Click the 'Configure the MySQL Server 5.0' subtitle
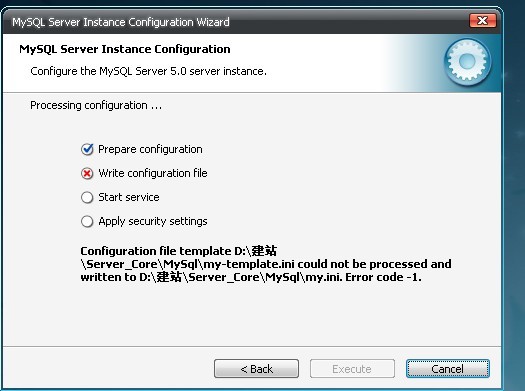 click(149, 71)
